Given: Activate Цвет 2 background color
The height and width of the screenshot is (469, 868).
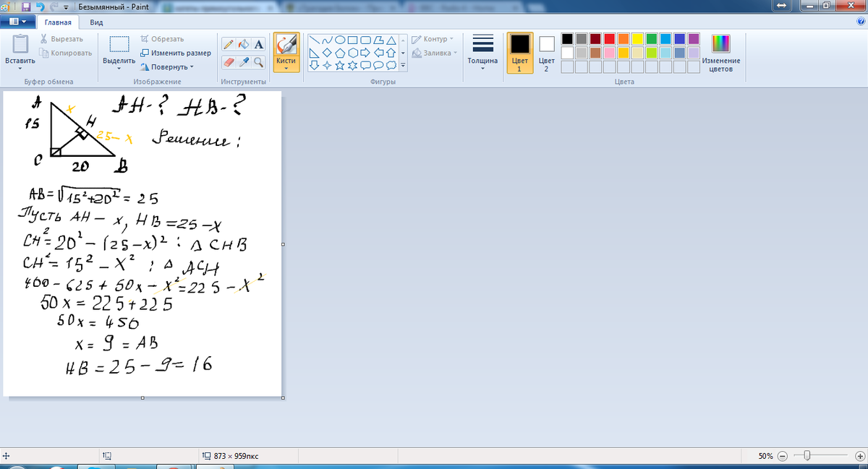Looking at the screenshot, I should pyautogui.click(x=546, y=52).
